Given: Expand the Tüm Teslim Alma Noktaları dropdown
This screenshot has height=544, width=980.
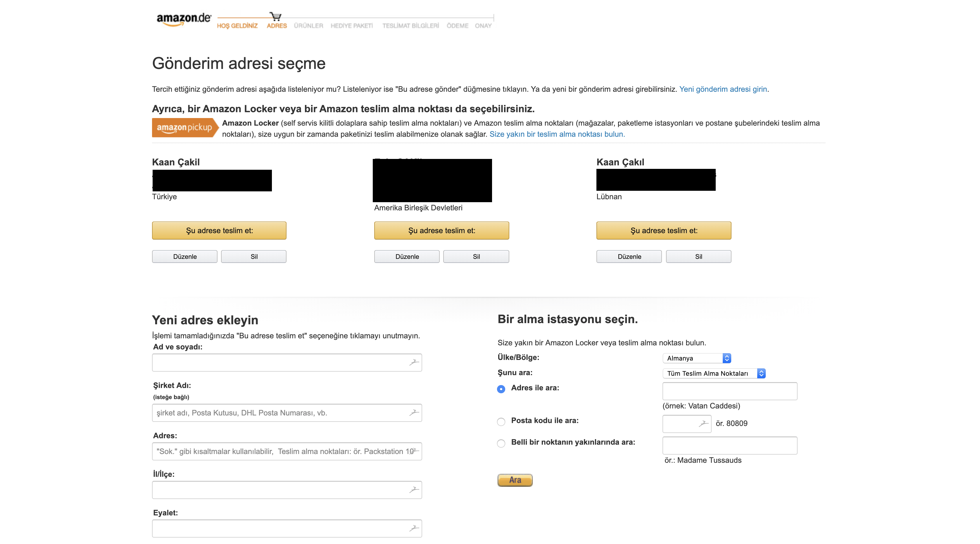Looking at the screenshot, I should pos(713,373).
